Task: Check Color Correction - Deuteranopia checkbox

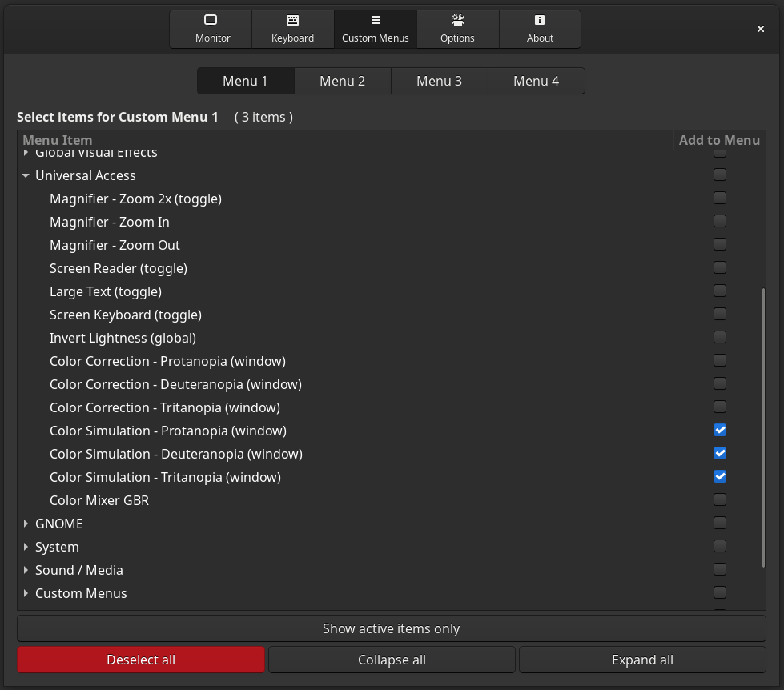Action: [x=719, y=383]
